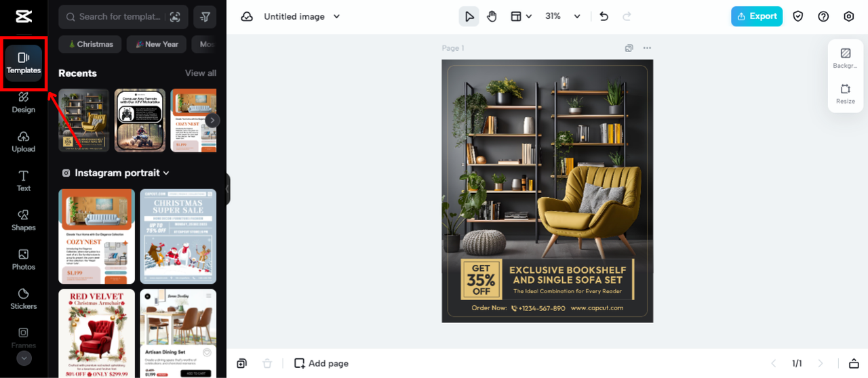Open the layout view dropdown

point(521,16)
